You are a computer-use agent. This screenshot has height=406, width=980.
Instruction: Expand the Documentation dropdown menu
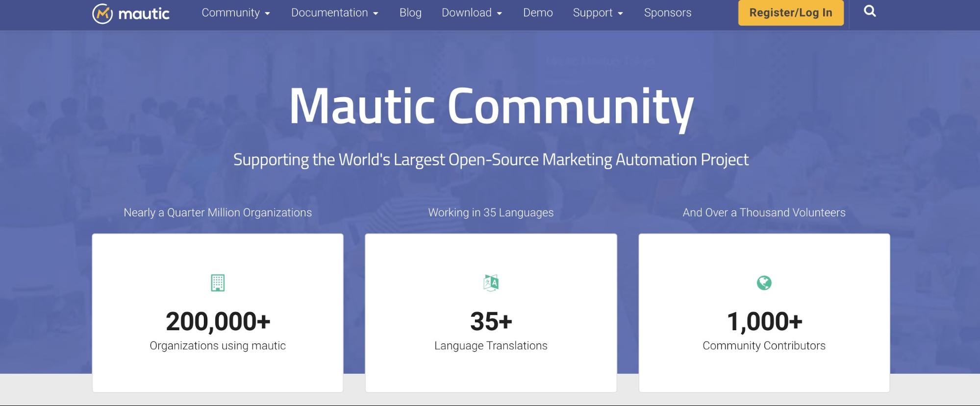(x=335, y=13)
